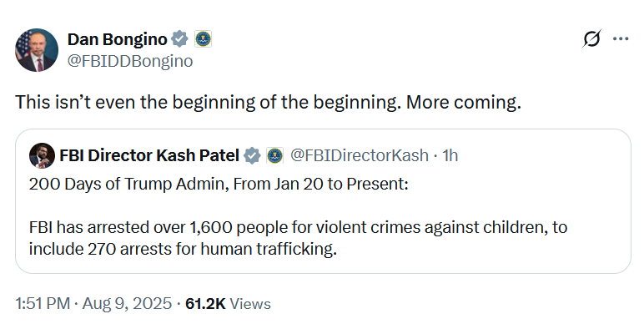Click the tweet text 'More coming.'
Viewport: 644px width, 324px height.
tap(464, 102)
